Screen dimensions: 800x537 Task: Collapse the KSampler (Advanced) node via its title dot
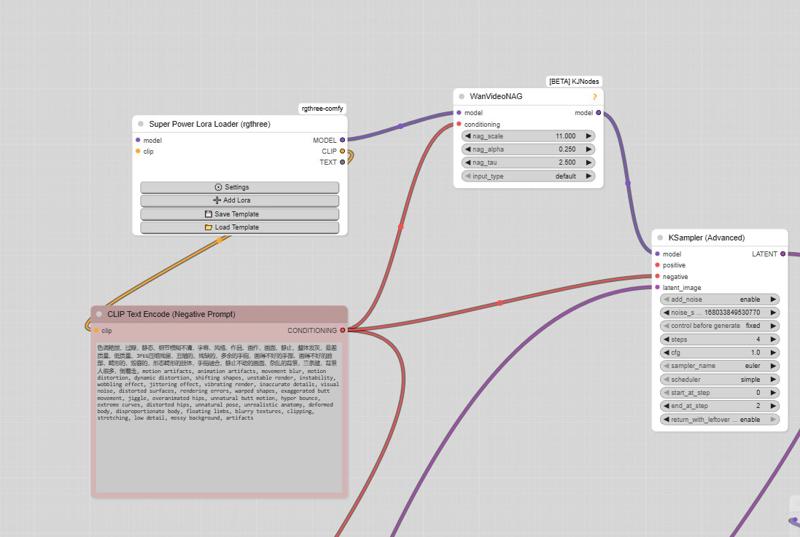660,238
